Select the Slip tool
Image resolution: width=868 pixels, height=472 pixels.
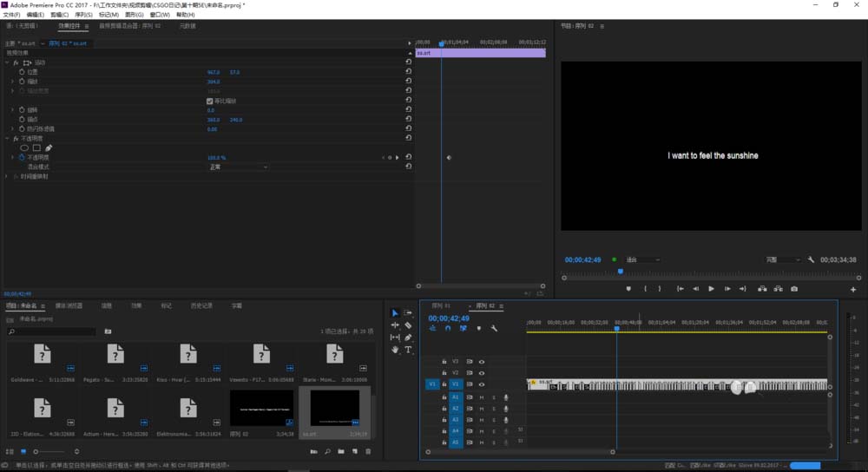pos(395,338)
